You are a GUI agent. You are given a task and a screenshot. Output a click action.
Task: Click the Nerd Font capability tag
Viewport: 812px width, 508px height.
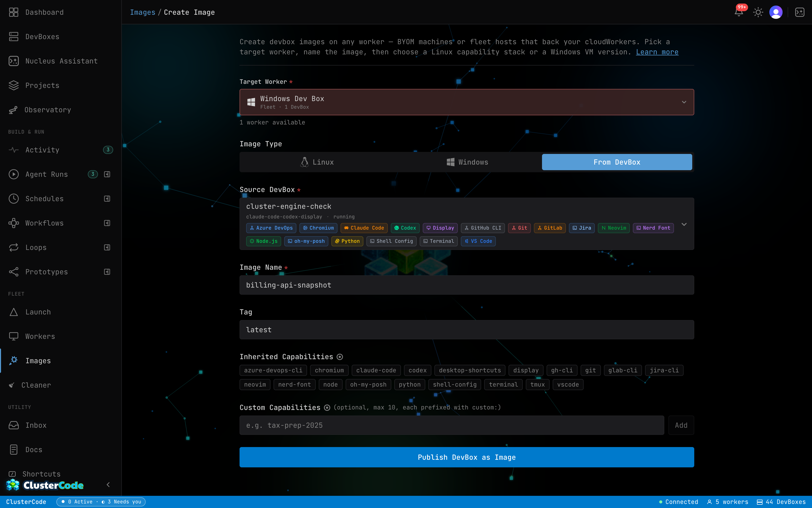pos(653,228)
